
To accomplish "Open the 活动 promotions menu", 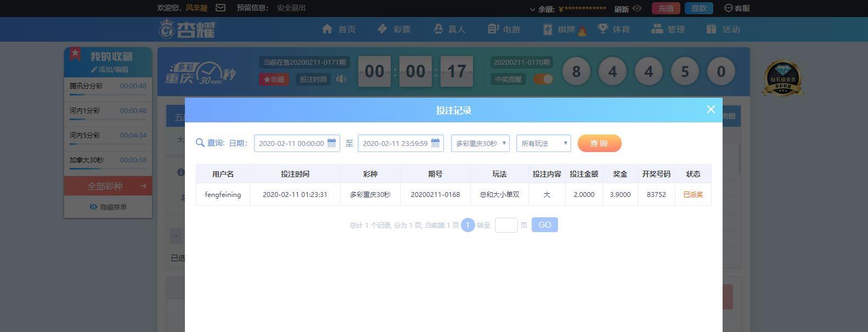I will pyautogui.click(x=723, y=29).
